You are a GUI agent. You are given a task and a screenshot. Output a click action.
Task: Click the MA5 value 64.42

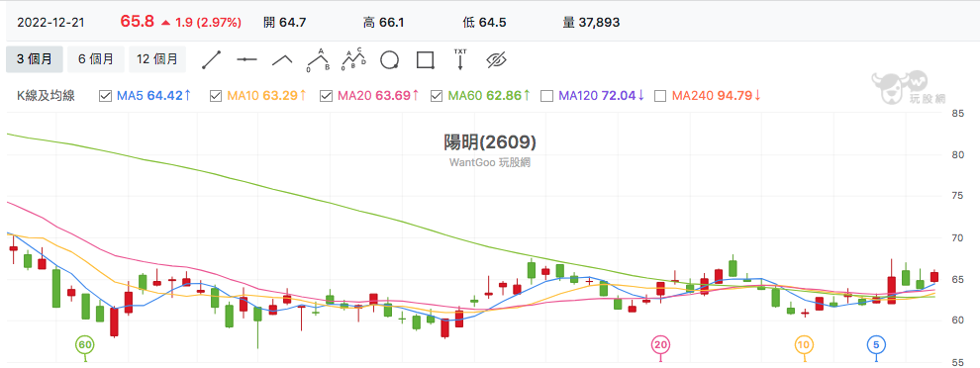[x=164, y=96]
